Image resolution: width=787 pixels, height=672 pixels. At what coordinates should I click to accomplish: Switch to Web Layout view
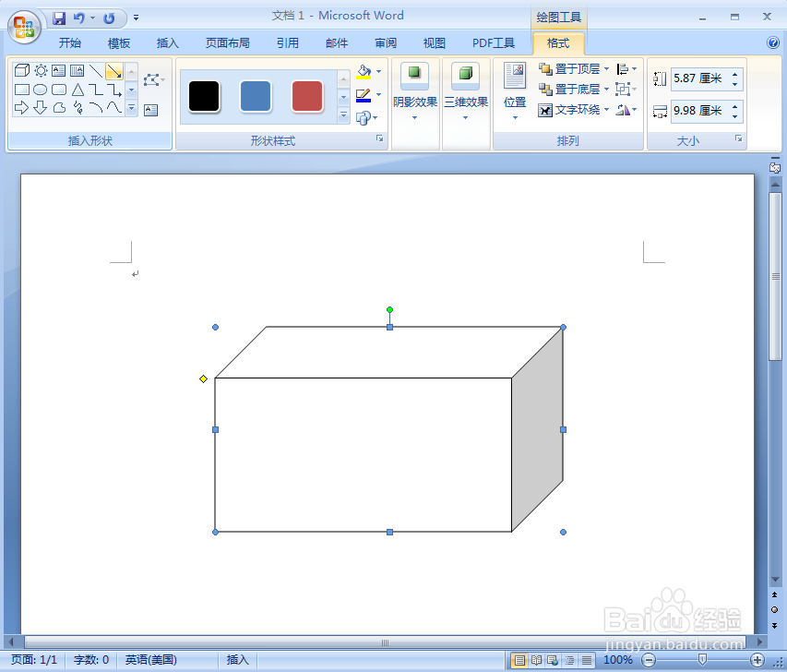coord(553,660)
